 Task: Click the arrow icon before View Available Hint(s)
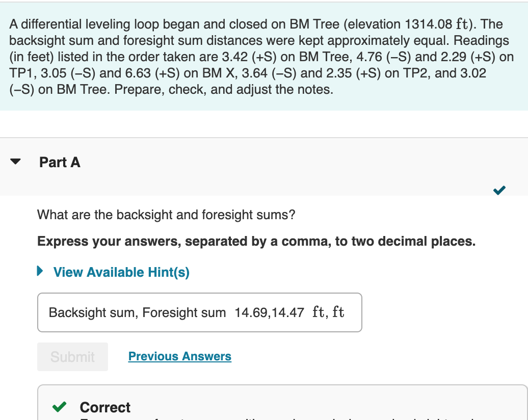[x=39, y=272]
